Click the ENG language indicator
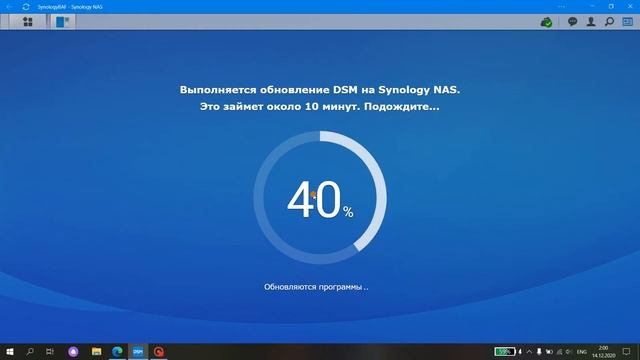Image resolution: width=640 pixels, height=360 pixels. tap(582, 352)
